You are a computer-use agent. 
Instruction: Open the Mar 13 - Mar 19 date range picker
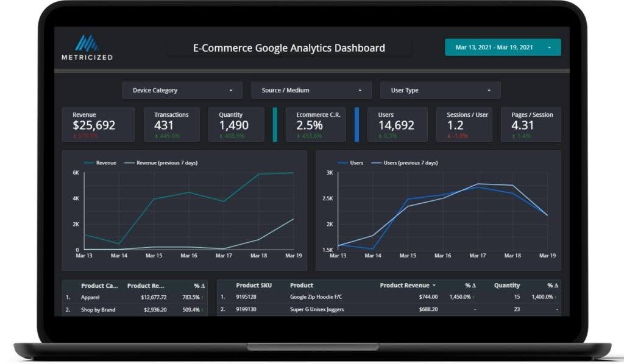point(503,47)
